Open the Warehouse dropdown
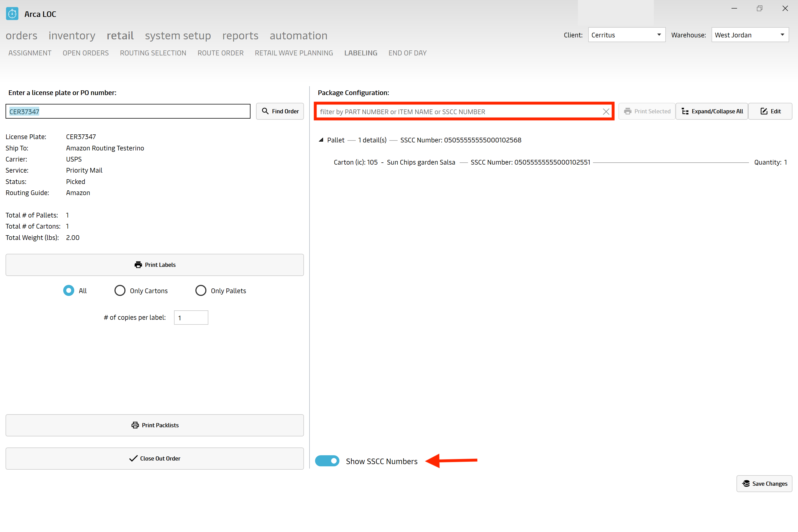Viewport: 798px width, 532px height. tap(750, 35)
